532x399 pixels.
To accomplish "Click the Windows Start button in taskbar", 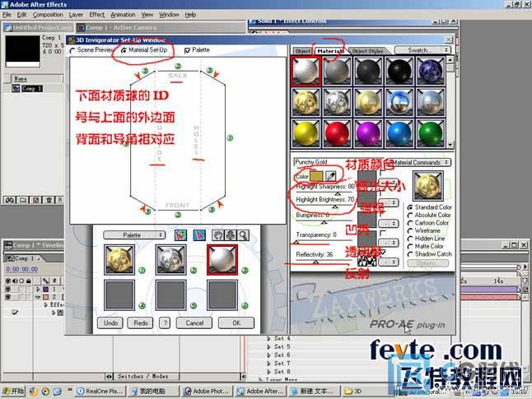I will point(13,392).
